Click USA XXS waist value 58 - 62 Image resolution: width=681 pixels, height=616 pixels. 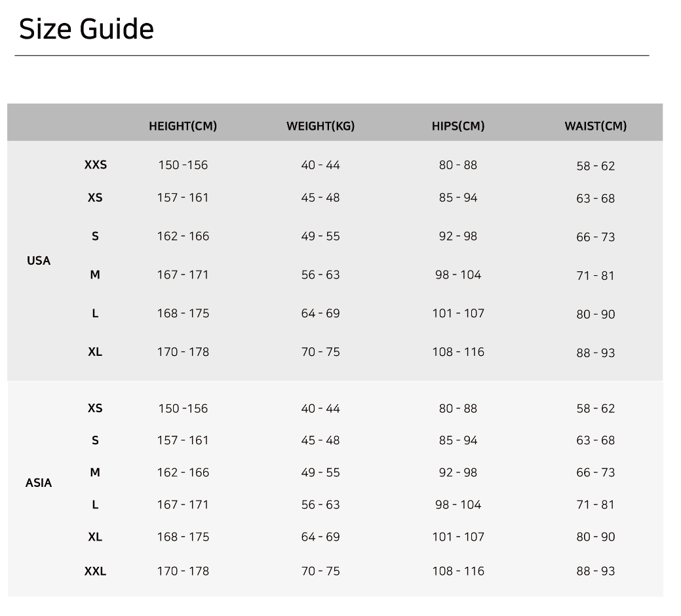point(596,166)
